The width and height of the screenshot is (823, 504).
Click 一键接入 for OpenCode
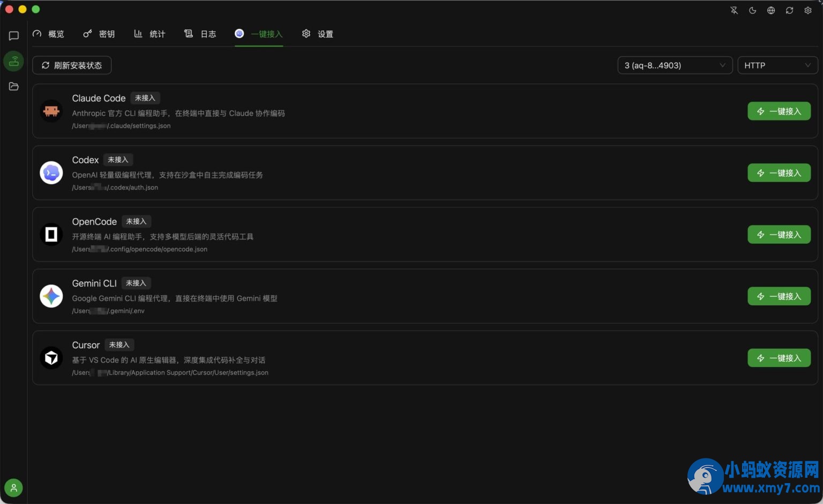[779, 235]
